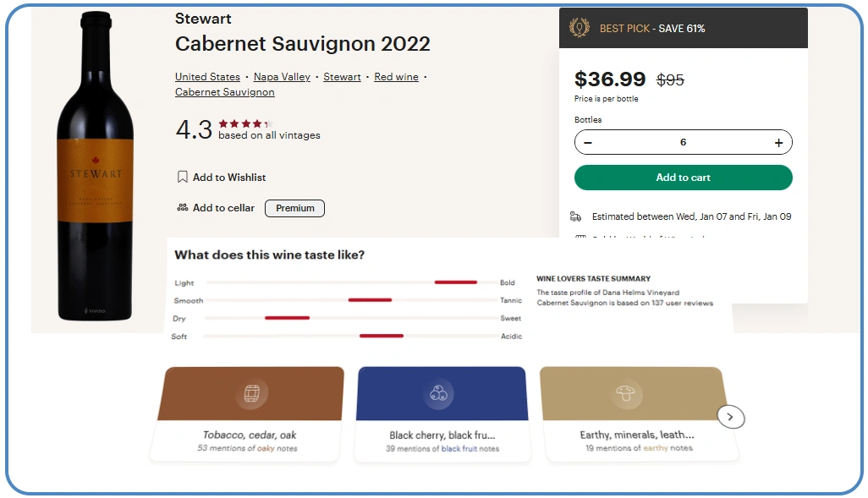Open the Napa Valley region link

click(282, 77)
